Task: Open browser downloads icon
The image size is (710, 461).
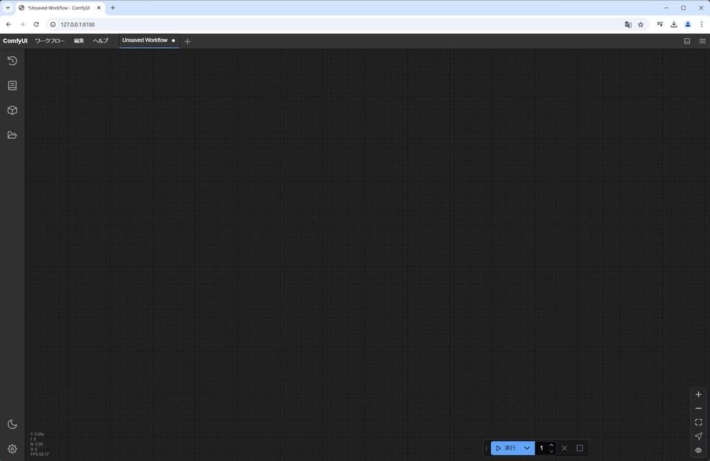Action: coord(674,24)
